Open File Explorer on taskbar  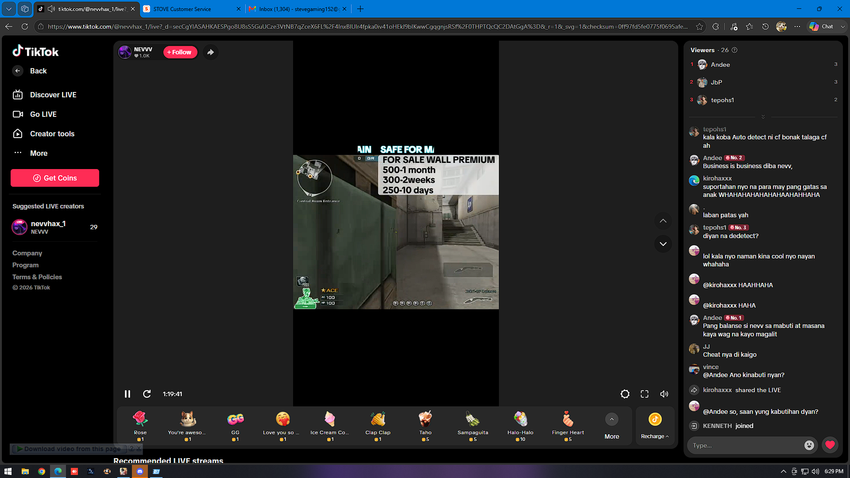(x=25, y=471)
